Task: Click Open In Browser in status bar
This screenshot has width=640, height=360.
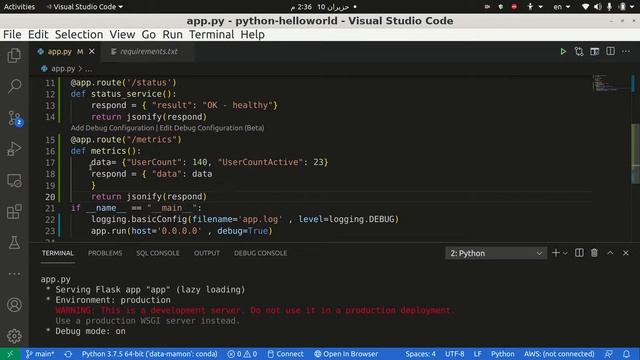Action: click(x=346, y=354)
